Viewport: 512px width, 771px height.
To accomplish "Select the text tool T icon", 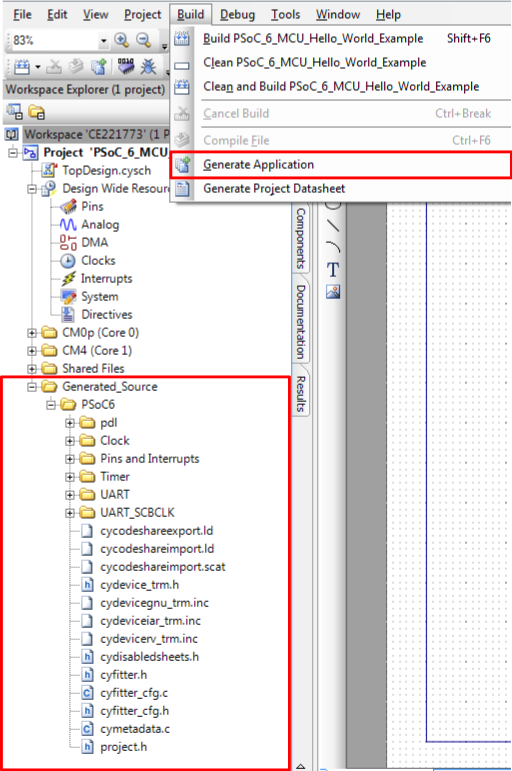I will coord(333,269).
